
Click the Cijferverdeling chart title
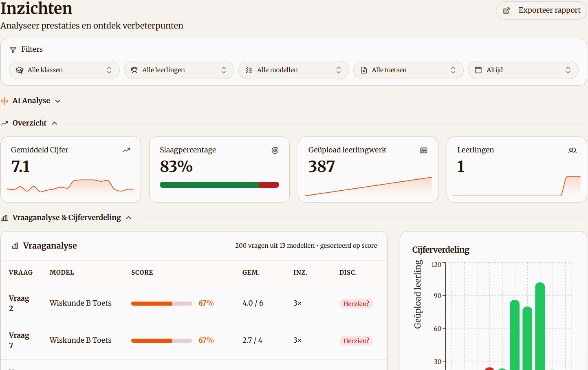(441, 250)
